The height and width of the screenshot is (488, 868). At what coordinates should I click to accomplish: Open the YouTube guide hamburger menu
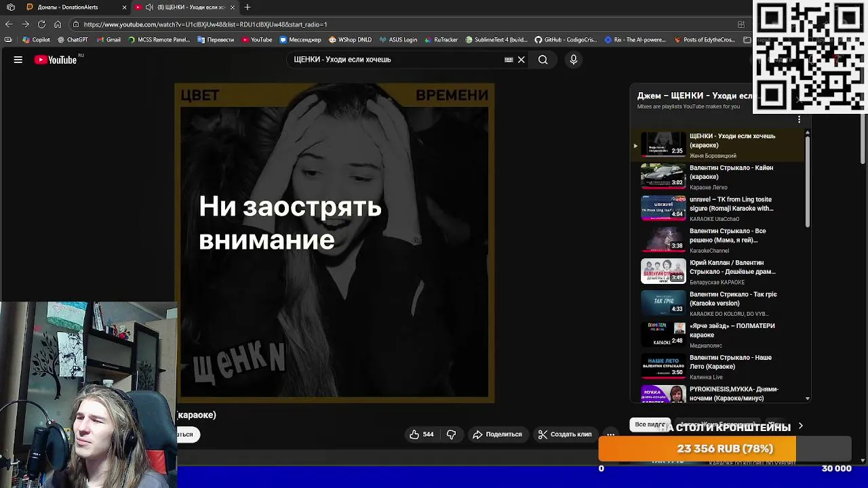pos(18,60)
